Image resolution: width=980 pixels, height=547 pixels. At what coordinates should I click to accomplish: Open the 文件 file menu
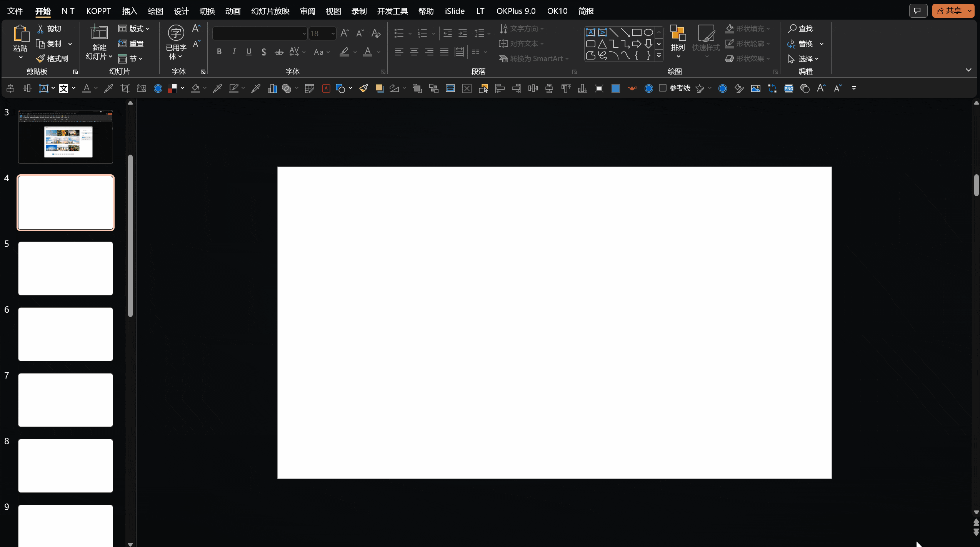(15, 11)
